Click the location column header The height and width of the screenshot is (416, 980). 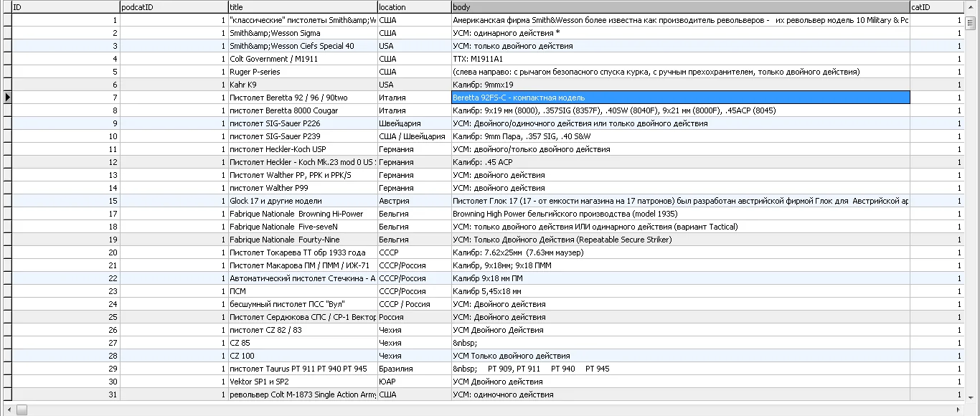click(x=413, y=6)
